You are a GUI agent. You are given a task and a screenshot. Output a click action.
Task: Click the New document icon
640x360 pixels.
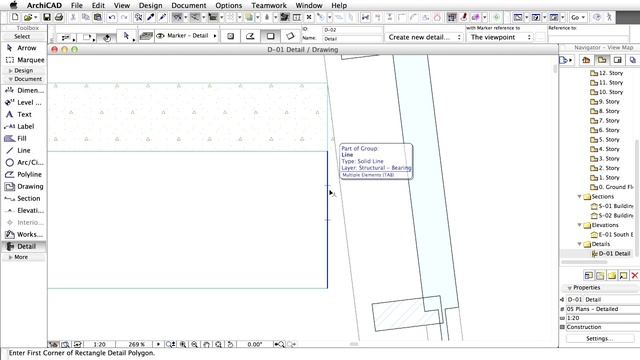click(x=15, y=17)
